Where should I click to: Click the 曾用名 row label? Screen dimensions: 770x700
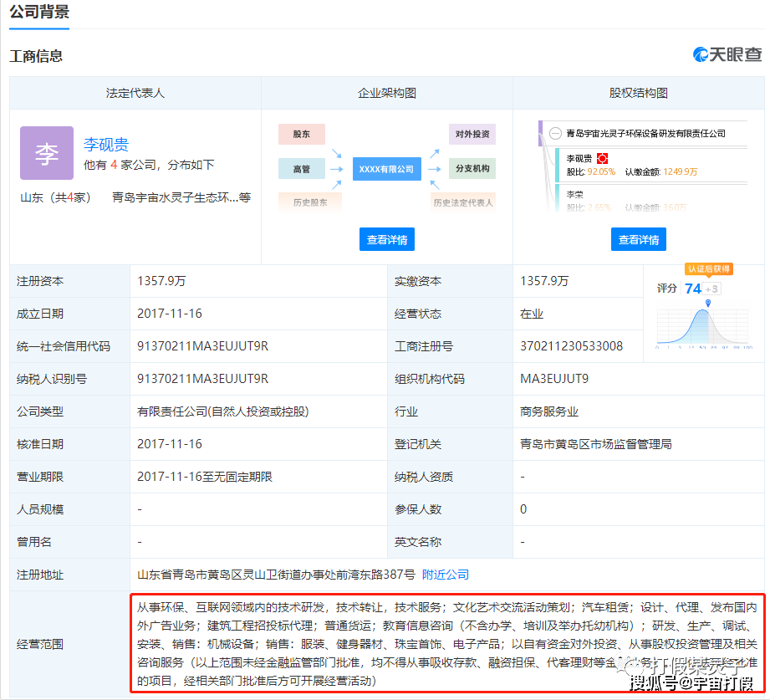34,542
